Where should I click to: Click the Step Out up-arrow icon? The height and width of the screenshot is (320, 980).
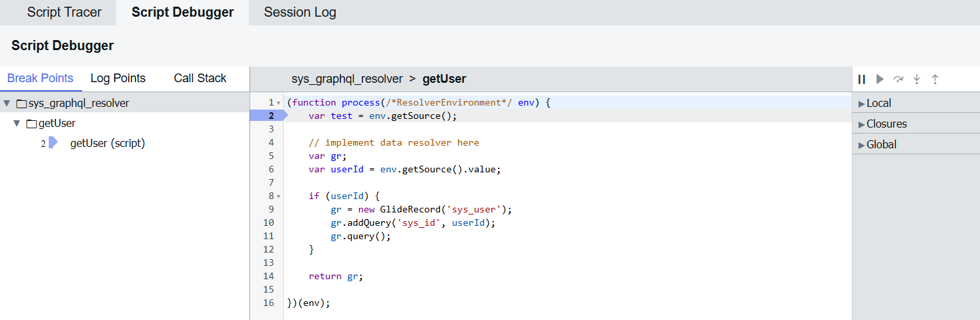pyautogui.click(x=935, y=79)
